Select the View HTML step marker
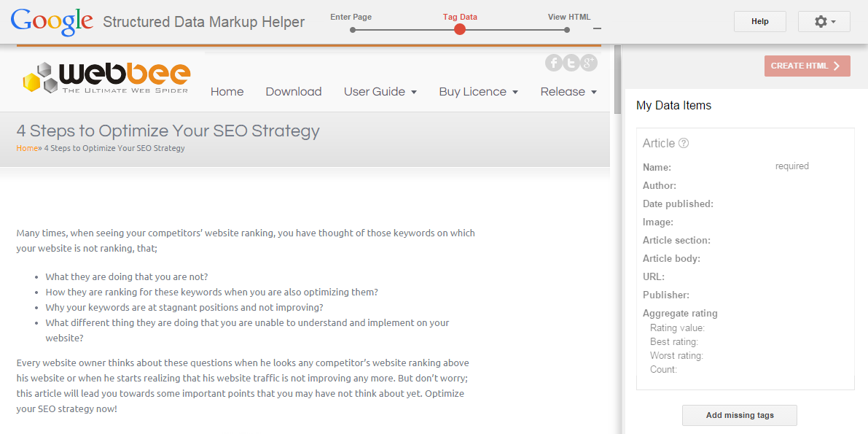The width and height of the screenshot is (868, 434). (x=567, y=30)
